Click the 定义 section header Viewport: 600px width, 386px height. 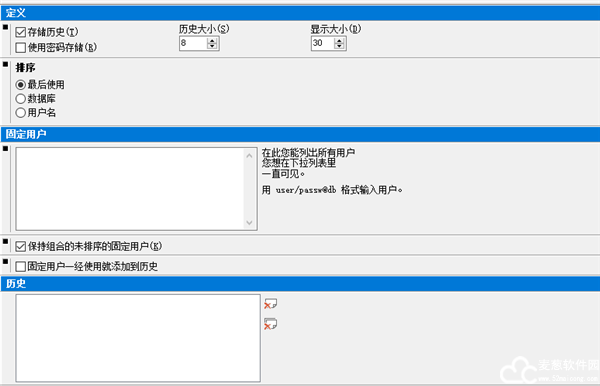click(300, 13)
